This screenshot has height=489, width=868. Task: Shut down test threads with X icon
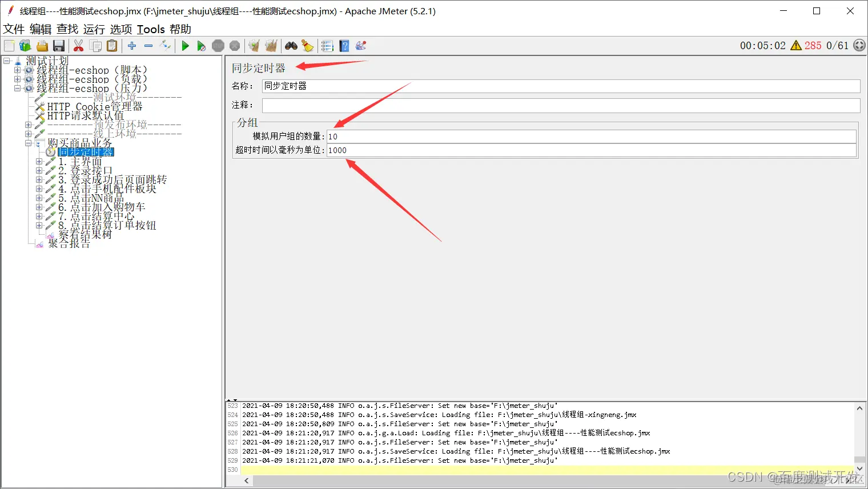click(235, 46)
